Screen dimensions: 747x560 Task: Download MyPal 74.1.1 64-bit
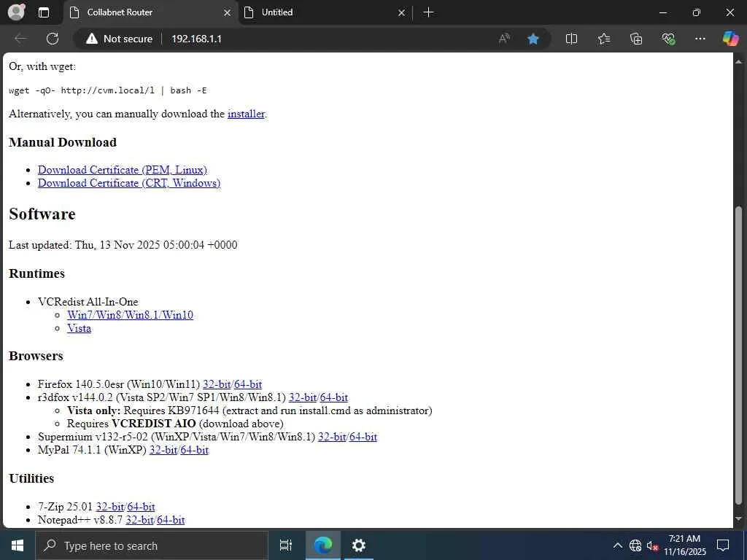point(194,450)
